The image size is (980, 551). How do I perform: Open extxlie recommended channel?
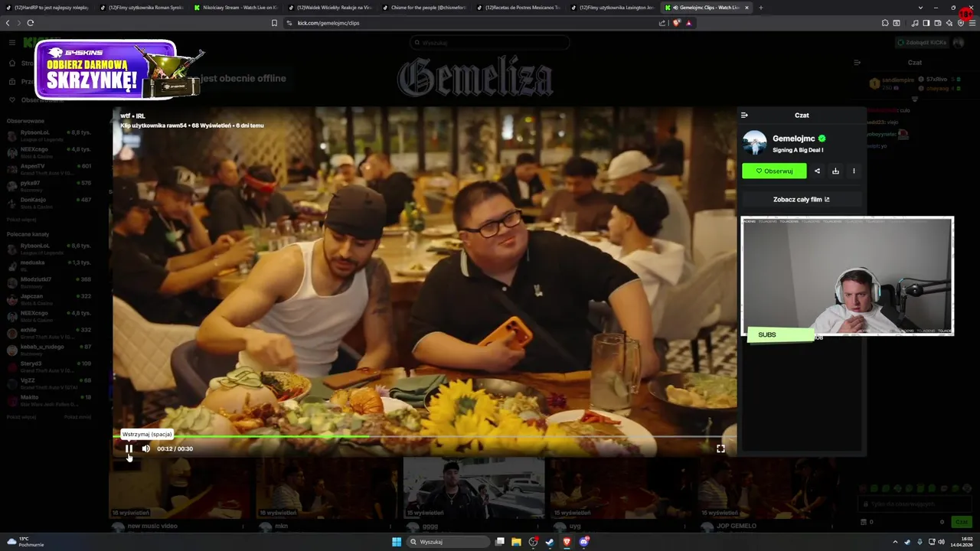(x=49, y=333)
